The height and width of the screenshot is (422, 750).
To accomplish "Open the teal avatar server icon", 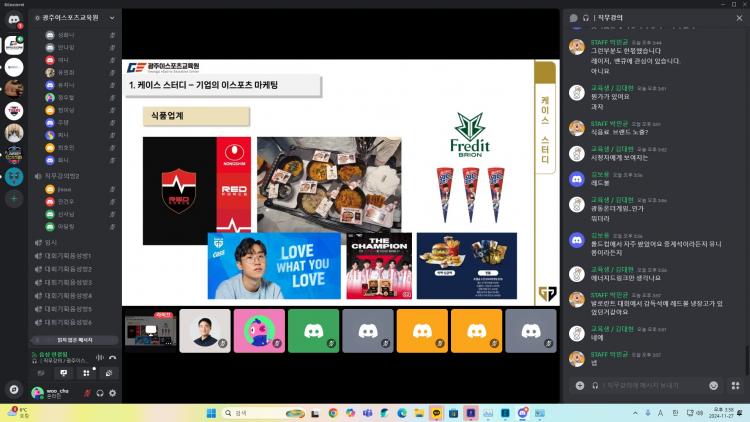I will coord(14,177).
